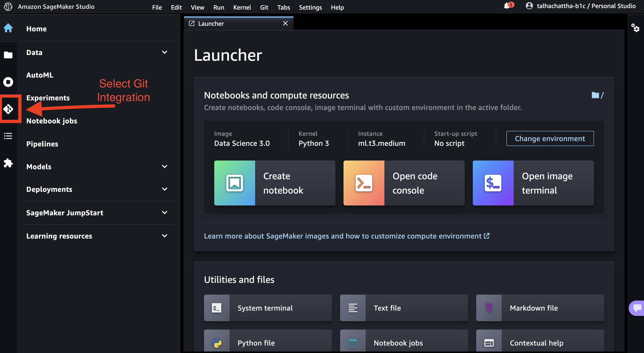Expand the Data section chevron
The image size is (644, 353).
[164, 52]
